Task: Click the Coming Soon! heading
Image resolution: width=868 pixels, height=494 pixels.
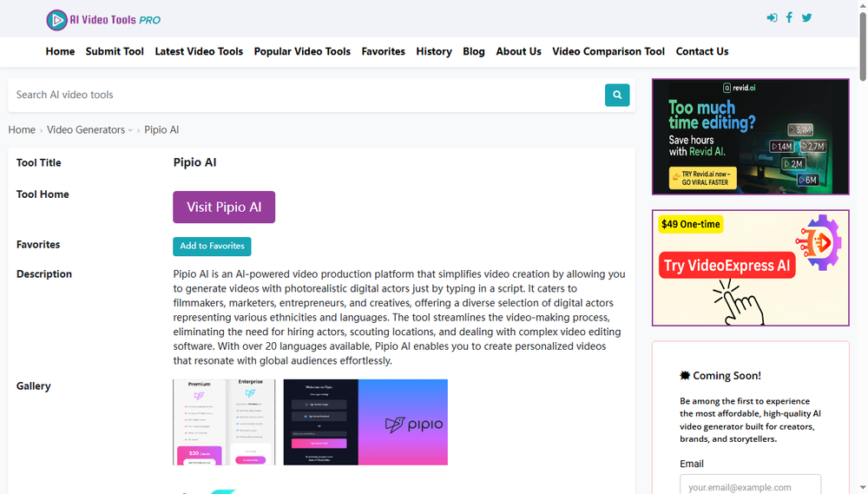Action: 720,375
